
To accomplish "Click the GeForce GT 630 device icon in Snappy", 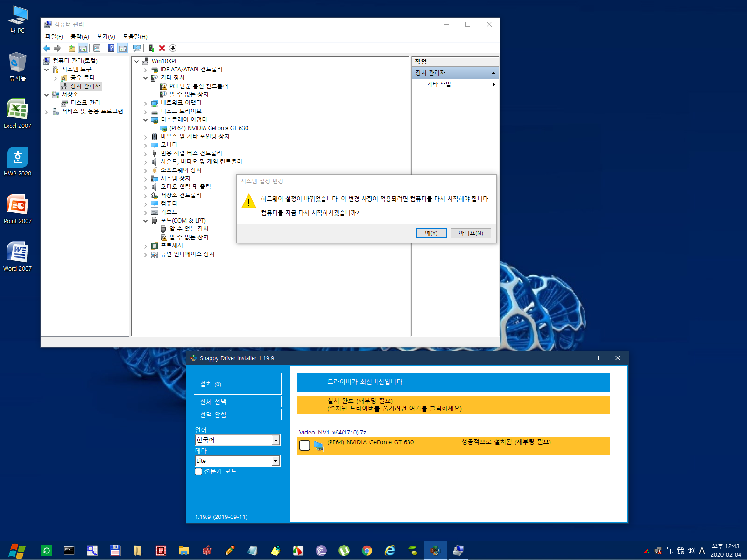I will pyautogui.click(x=318, y=446).
